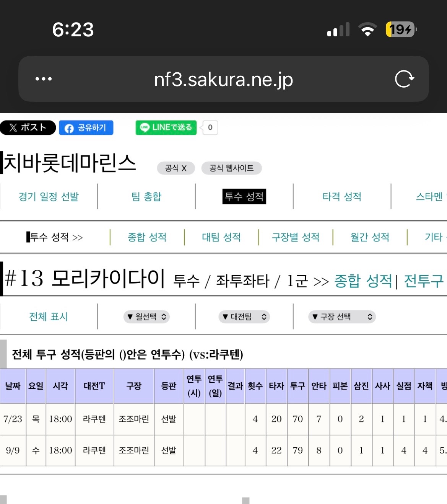The image size is (447, 504).
Task: Click 선발 in the 7/23 row
Action: click(169, 419)
